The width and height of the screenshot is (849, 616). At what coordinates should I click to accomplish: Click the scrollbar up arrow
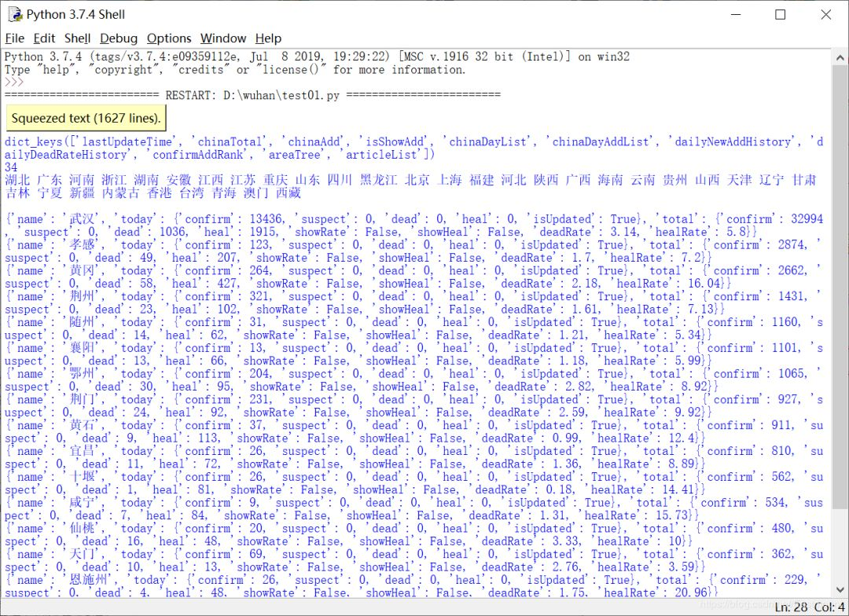[840, 57]
